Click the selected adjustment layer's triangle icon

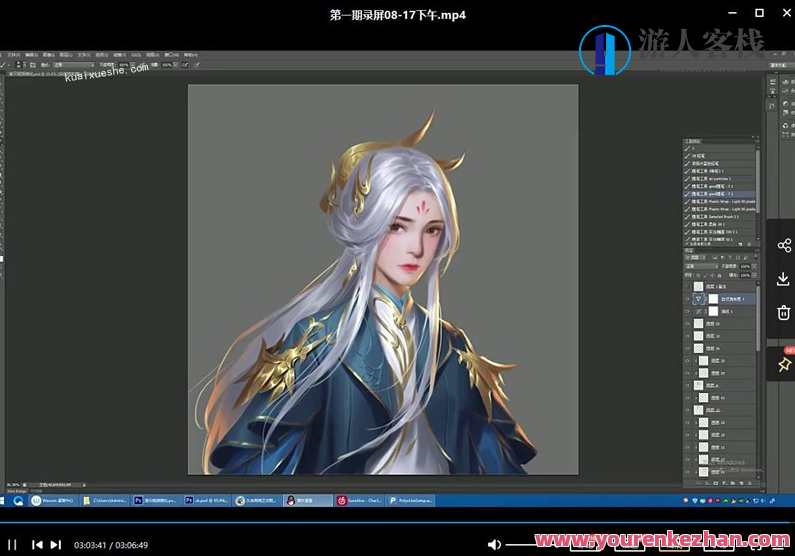pos(698,299)
